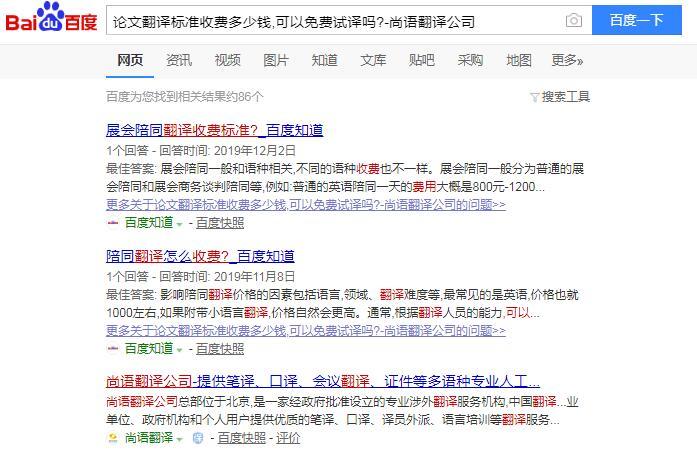697x461 pixels.
Task: Click the 百度一下 search button
Action: (x=637, y=20)
